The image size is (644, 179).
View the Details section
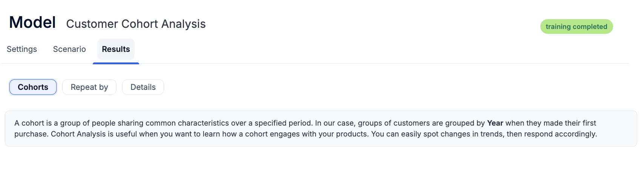[x=143, y=87]
